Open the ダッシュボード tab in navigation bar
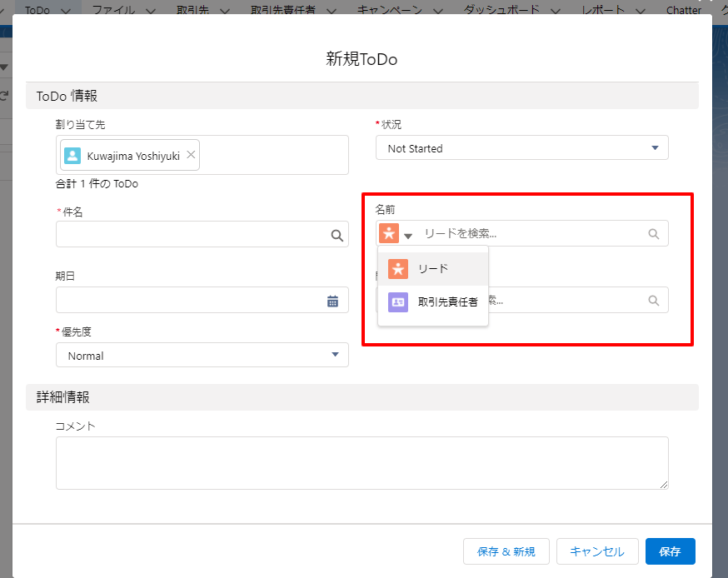Screen dimensions: 728x578 501,10
